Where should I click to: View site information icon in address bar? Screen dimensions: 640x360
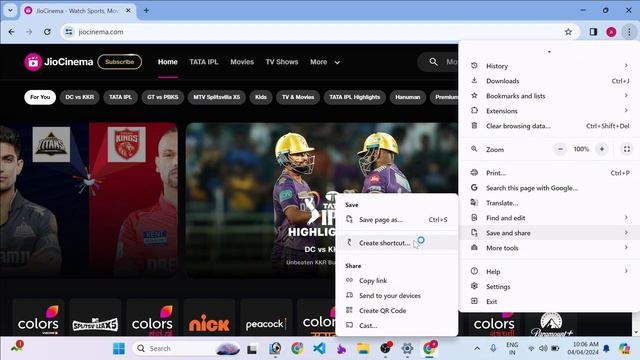[69, 32]
